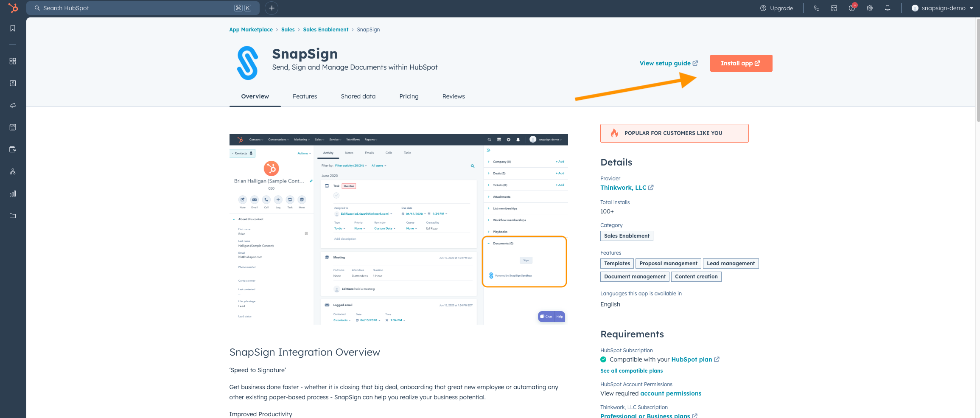Image resolution: width=980 pixels, height=418 pixels.
Task: Open the SnapSign screenshot preview
Action: pyautogui.click(x=398, y=230)
